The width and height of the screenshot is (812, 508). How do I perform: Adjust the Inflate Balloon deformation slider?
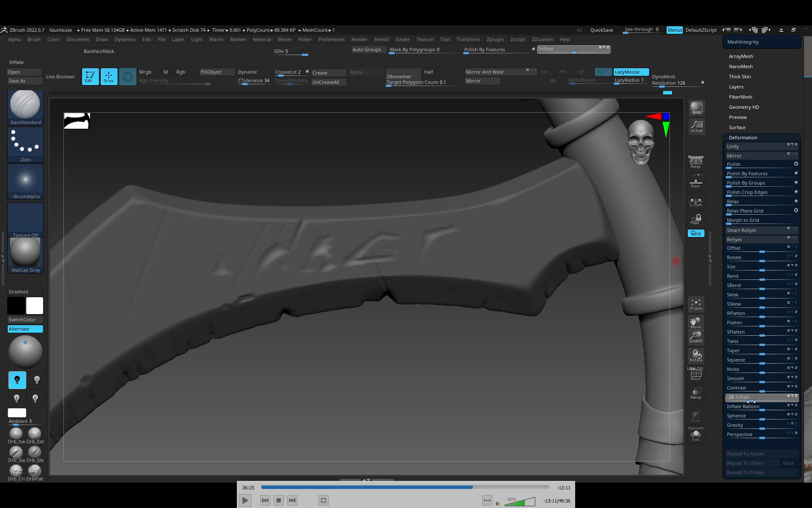tap(761, 407)
